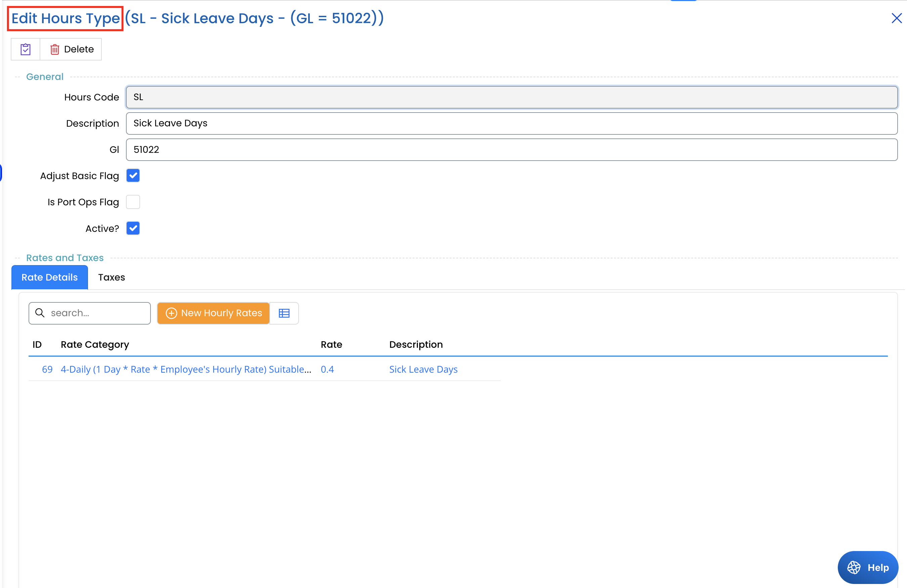The image size is (907, 588).
Task: Click the table view icon next to New Hourly Rates
Action: pyautogui.click(x=284, y=313)
